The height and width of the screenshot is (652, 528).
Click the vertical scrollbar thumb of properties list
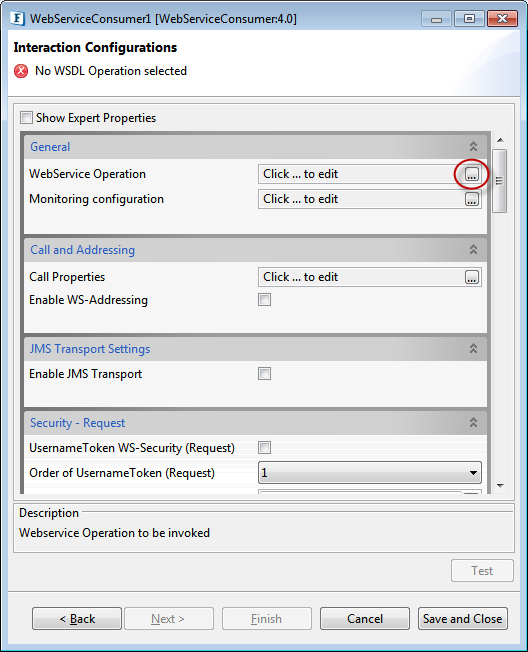click(500, 181)
